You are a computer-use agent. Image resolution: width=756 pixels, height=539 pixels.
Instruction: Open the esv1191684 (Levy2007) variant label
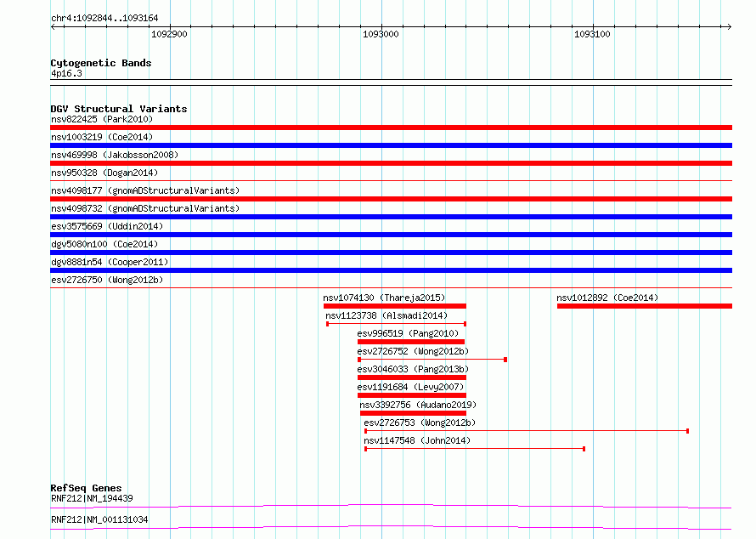(x=411, y=387)
